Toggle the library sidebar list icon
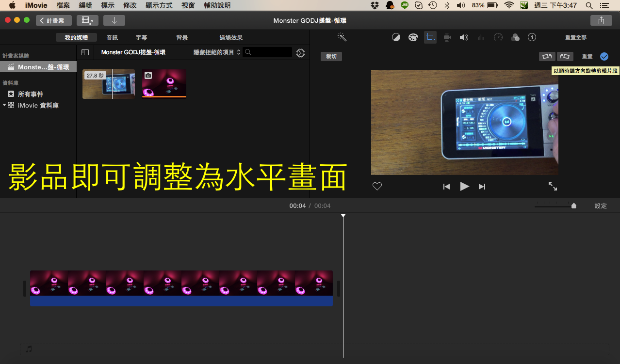 (x=85, y=52)
